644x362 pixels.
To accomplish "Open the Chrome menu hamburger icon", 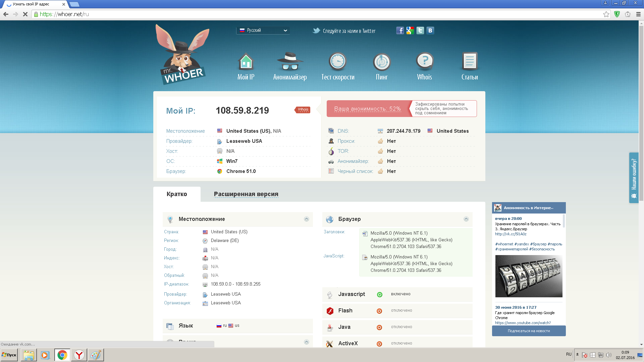I will [638, 14].
